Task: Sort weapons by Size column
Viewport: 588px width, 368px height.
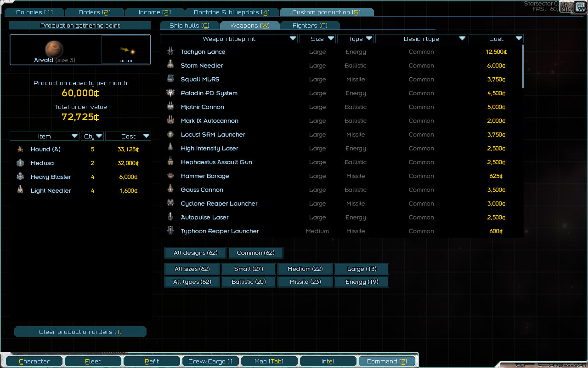Action: pyautogui.click(x=317, y=39)
